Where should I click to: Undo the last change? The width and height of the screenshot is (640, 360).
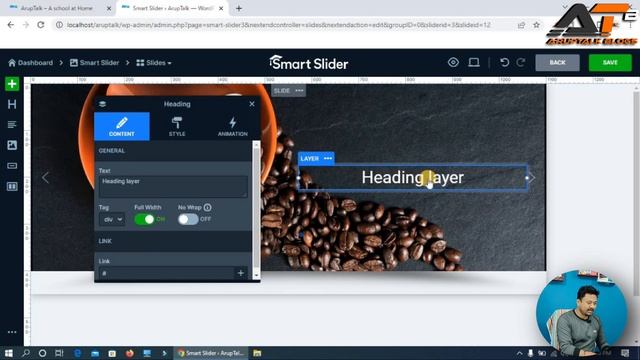[504, 62]
